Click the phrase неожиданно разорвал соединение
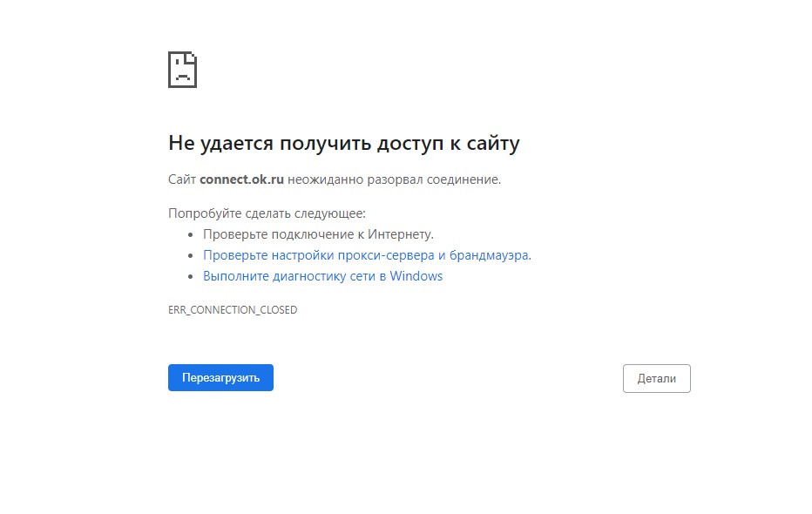 point(394,180)
